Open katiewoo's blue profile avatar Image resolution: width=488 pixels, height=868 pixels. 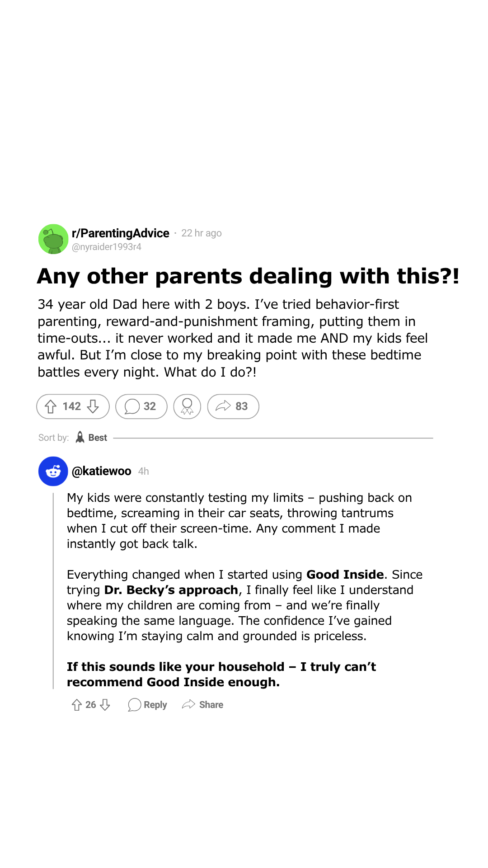[x=53, y=472]
